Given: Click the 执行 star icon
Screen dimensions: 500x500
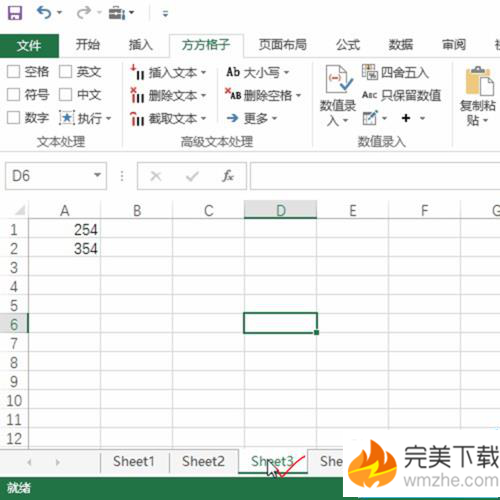Looking at the screenshot, I should click(x=67, y=118).
